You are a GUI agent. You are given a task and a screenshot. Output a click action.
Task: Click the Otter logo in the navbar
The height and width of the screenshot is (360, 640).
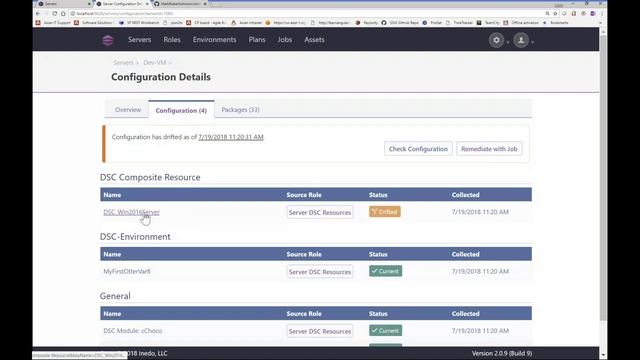coord(108,40)
